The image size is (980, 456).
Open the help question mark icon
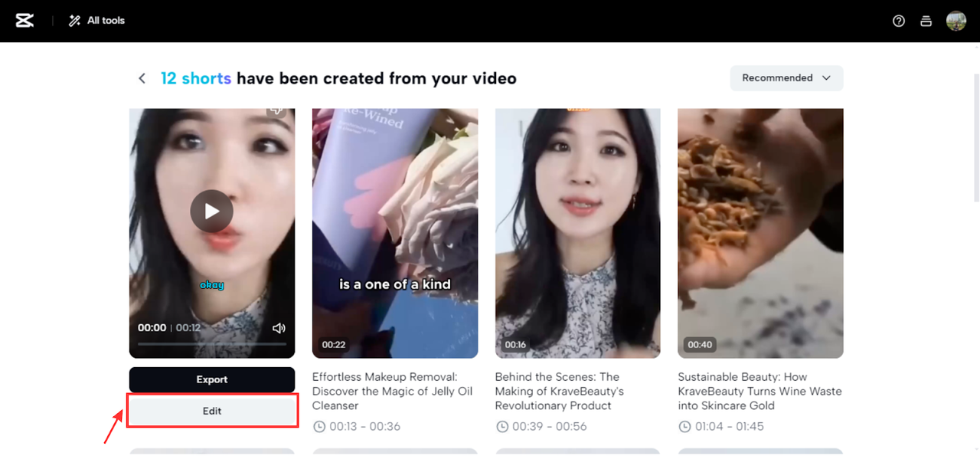899,21
